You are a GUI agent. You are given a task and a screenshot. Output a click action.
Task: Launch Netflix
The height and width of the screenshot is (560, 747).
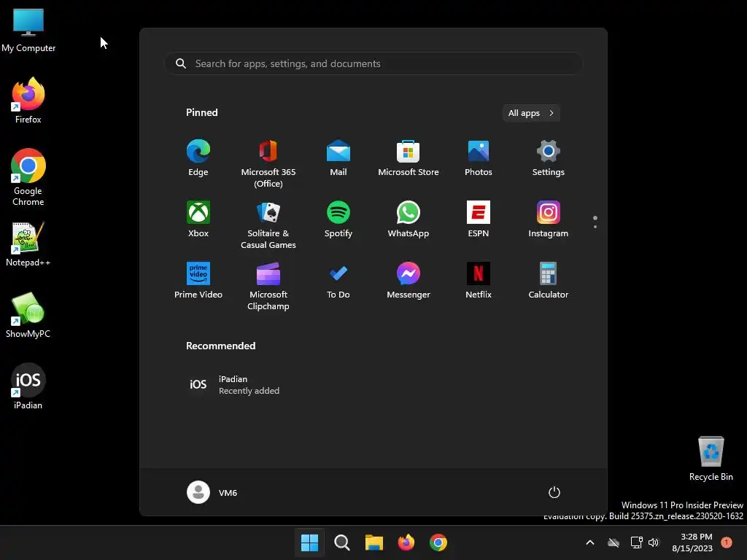point(479,281)
